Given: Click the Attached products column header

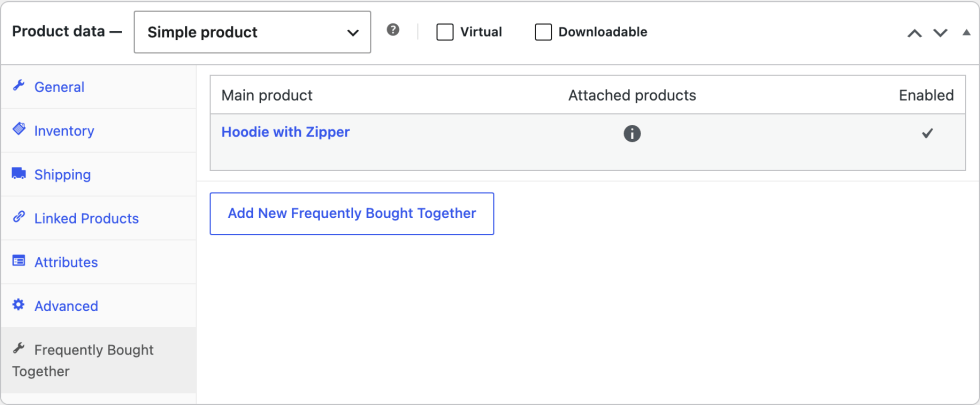Looking at the screenshot, I should (x=632, y=95).
